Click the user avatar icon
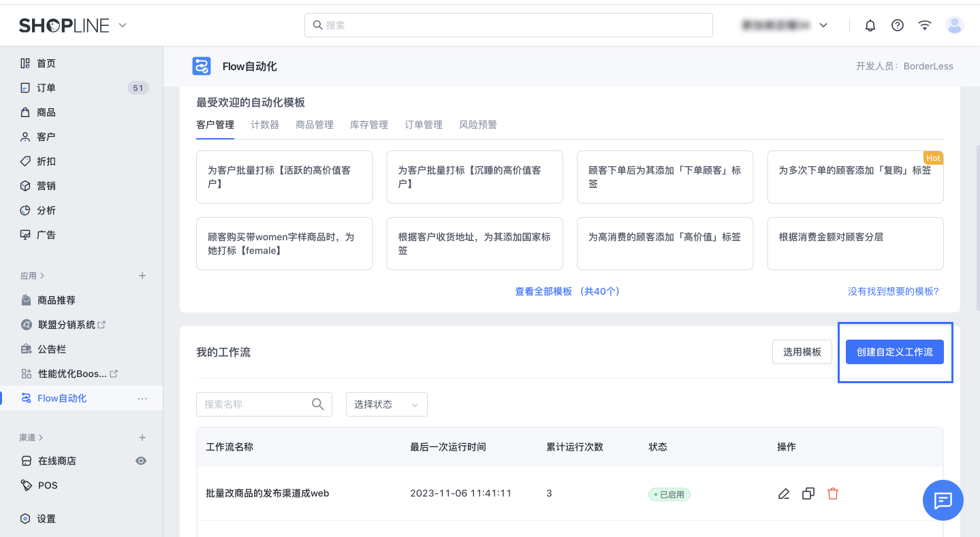Image resolution: width=980 pixels, height=537 pixels. pos(955,26)
